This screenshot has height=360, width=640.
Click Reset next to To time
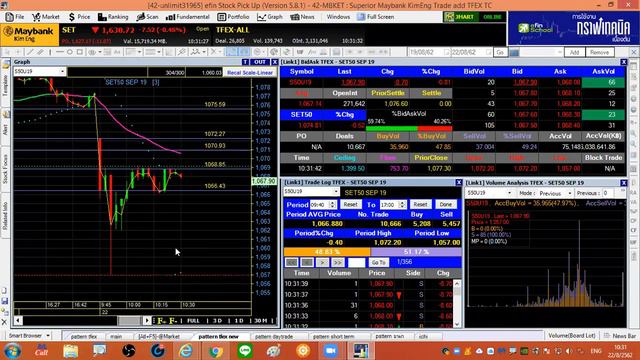point(420,204)
